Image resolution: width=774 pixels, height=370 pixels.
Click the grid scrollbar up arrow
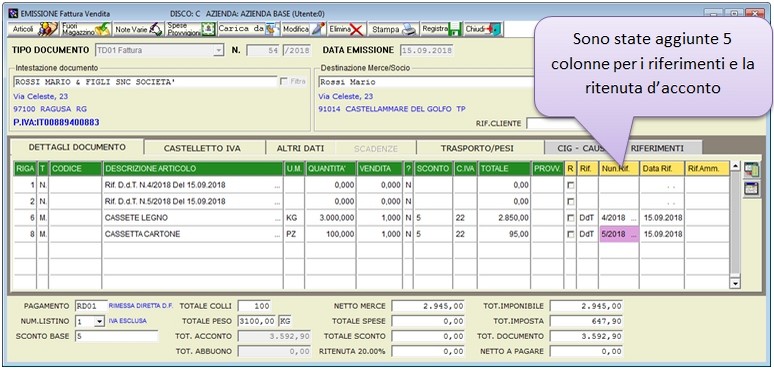click(x=735, y=167)
